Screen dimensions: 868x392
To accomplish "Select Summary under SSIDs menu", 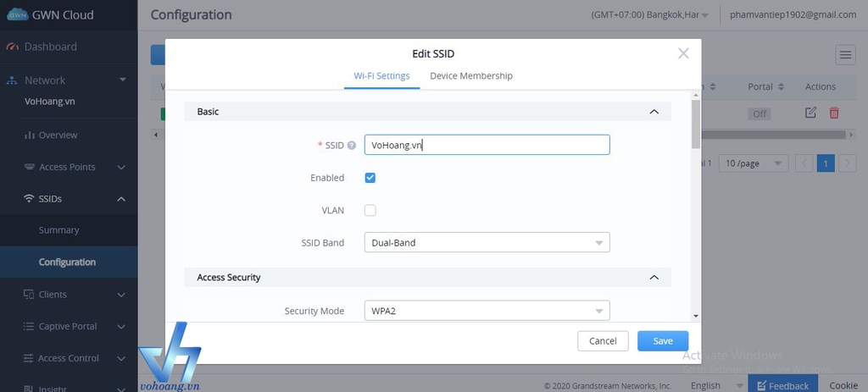I will click(58, 230).
